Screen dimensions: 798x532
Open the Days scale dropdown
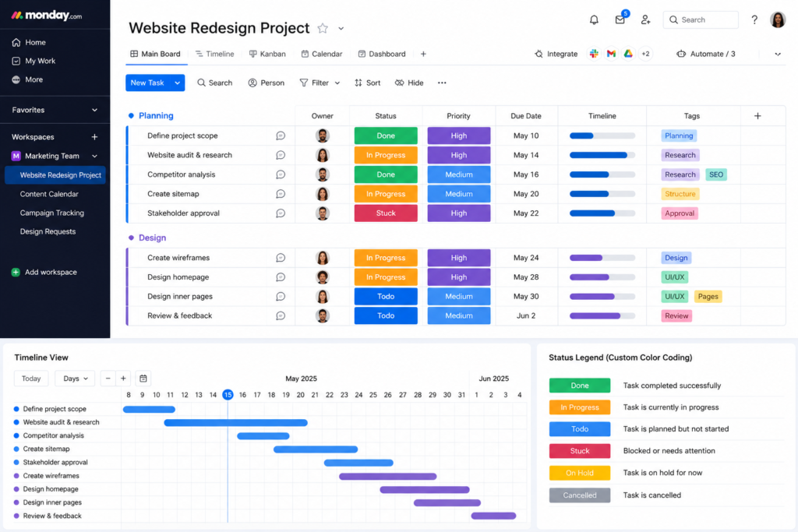[75, 379]
